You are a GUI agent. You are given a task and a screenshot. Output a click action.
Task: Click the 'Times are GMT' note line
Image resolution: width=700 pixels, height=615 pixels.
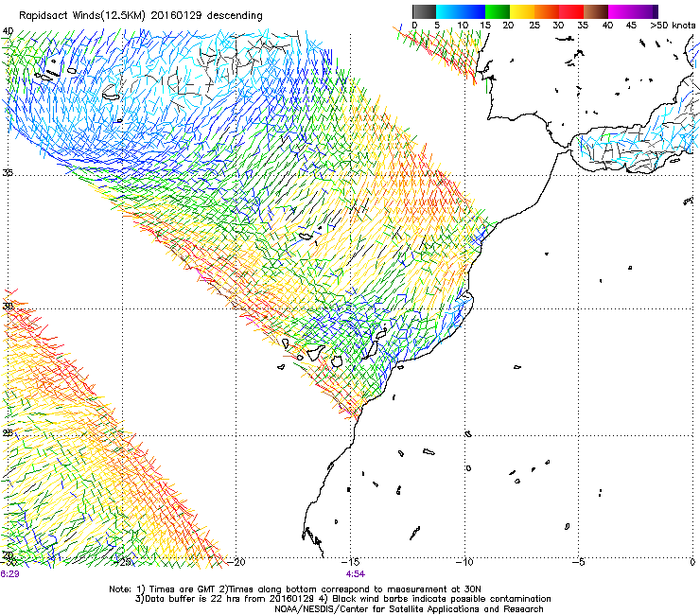tap(295, 589)
